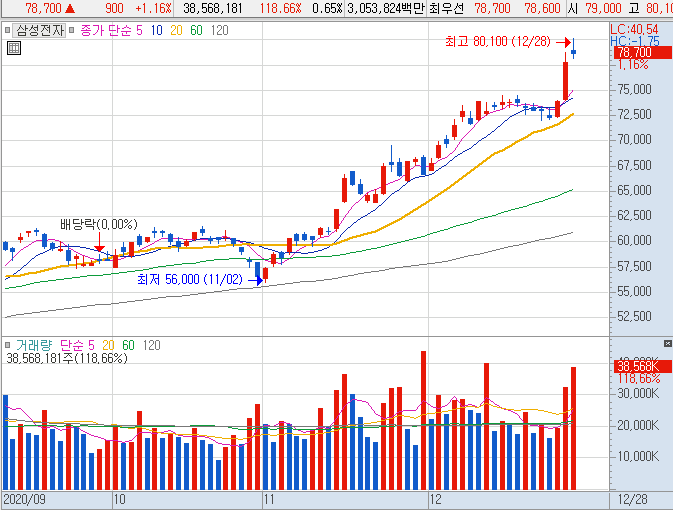The width and height of the screenshot is (673, 510).
Task: Click the top bar 900 price change value
Action: click(x=114, y=8)
